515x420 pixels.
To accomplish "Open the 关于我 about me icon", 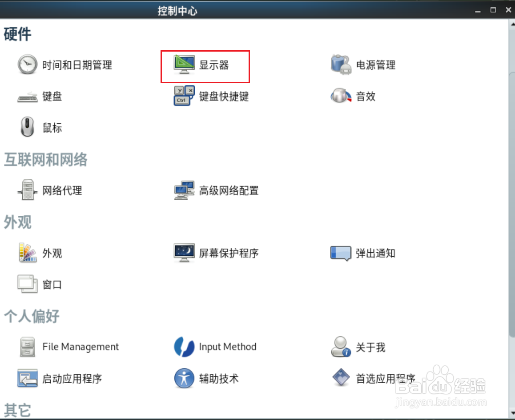I will pos(341,347).
